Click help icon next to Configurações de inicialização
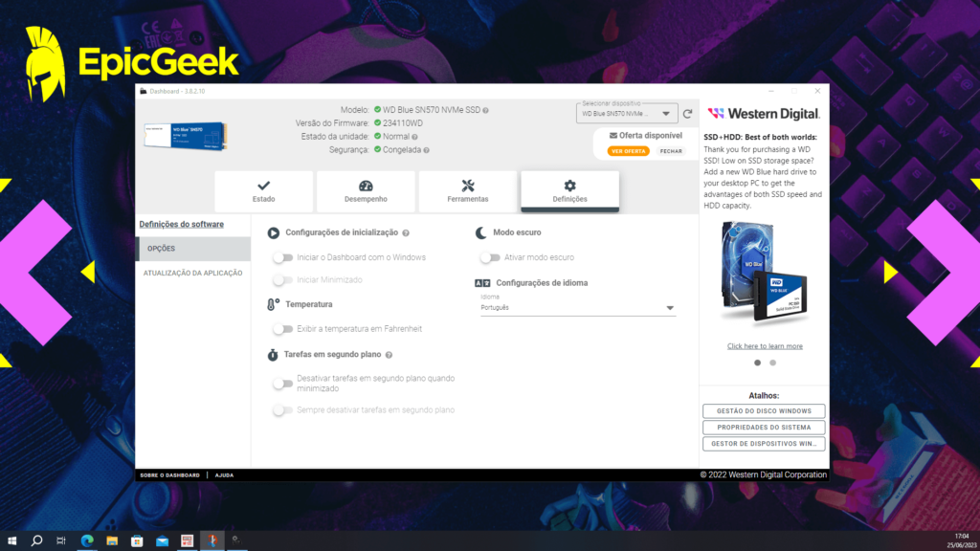Image resolution: width=980 pixels, height=551 pixels. pos(406,232)
